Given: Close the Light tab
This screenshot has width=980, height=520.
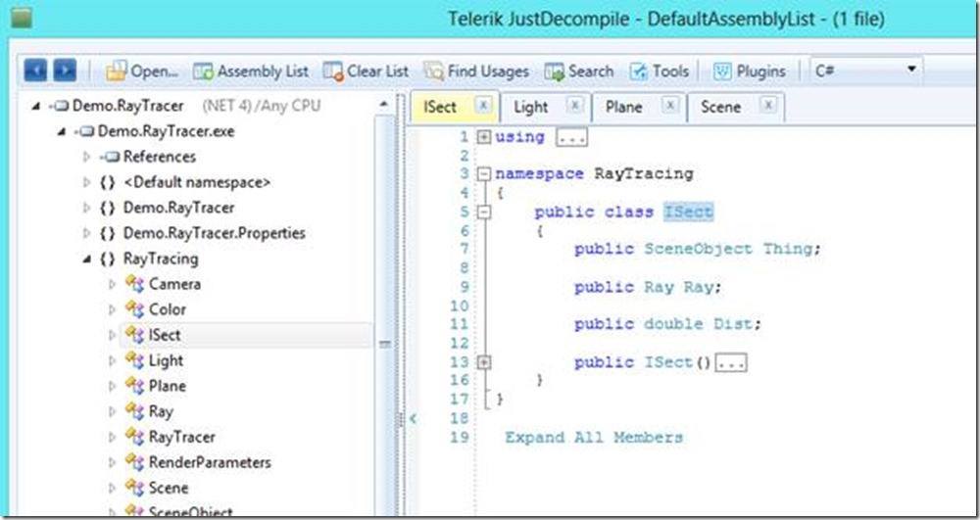Looking at the screenshot, I should (x=575, y=105).
